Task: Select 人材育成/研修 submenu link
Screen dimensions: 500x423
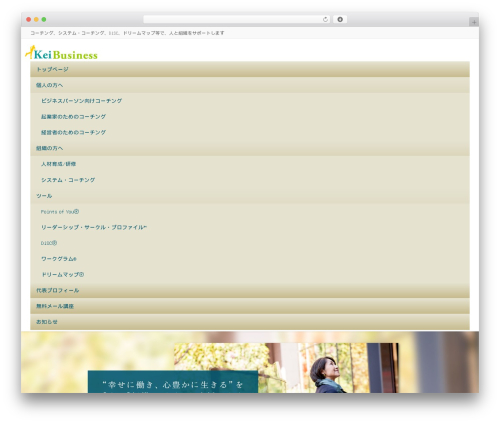Action: point(59,164)
